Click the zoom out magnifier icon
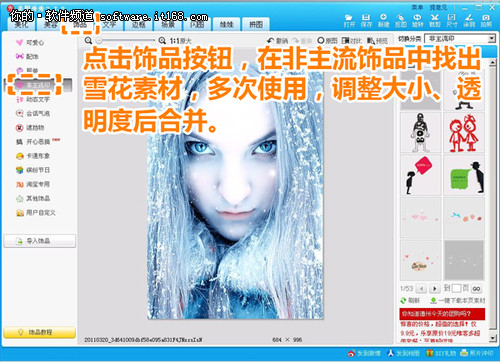The height and width of the screenshot is (362, 500). click(x=88, y=40)
